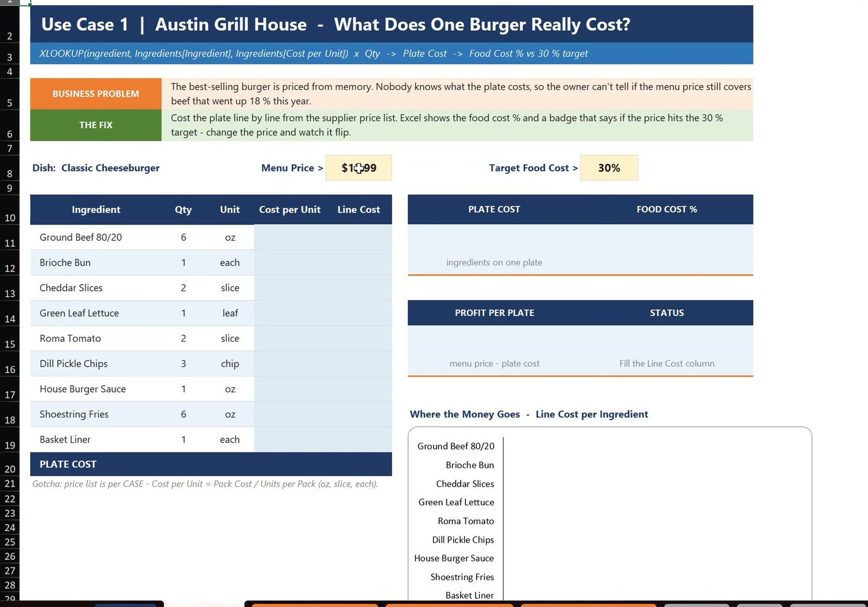Click the Line Cost column header
Screen dimensions: 868x607
click(359, 209)
